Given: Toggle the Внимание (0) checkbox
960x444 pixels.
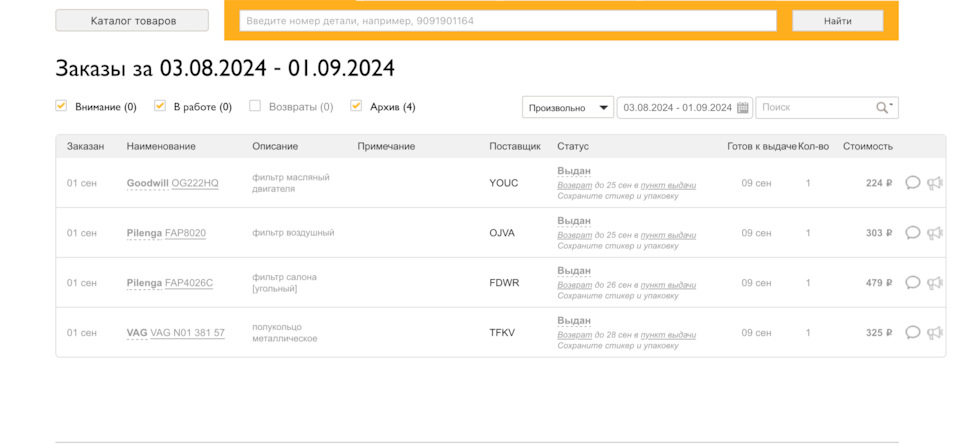Looking at the screenshot, I should click(61, 106).
